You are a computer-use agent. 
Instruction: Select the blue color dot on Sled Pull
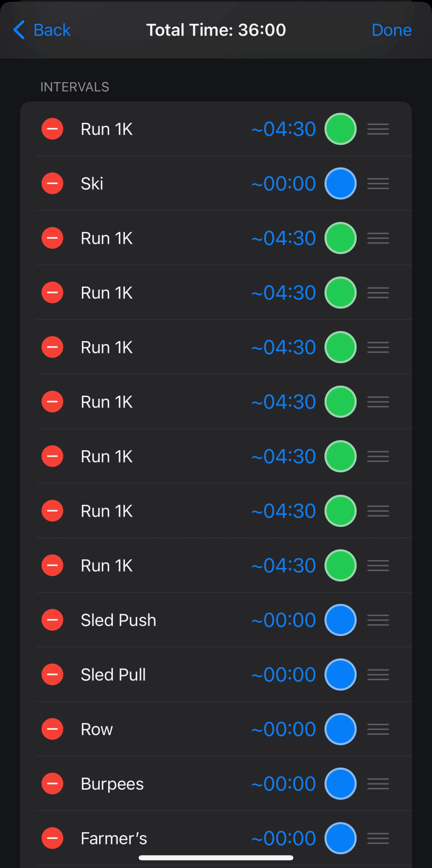coord(340,674)
